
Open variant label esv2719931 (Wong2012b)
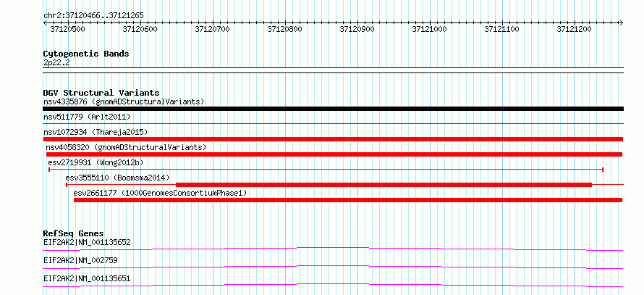[x=96, y=162]
